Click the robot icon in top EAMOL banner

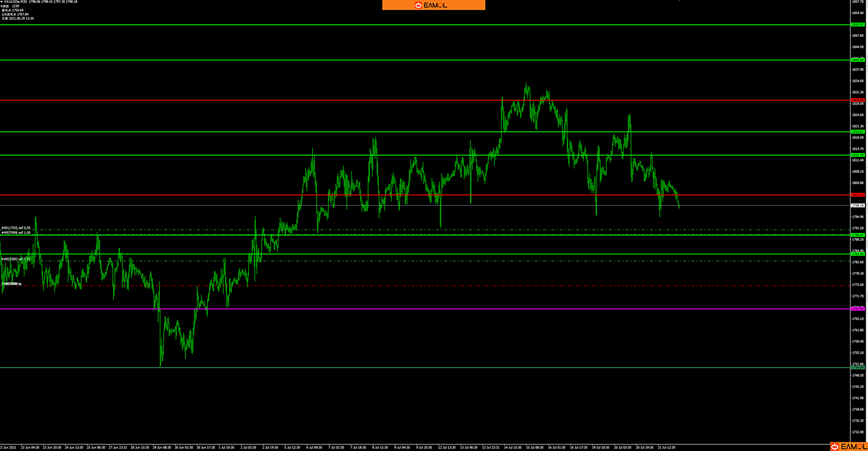click(x=418, y=5)
